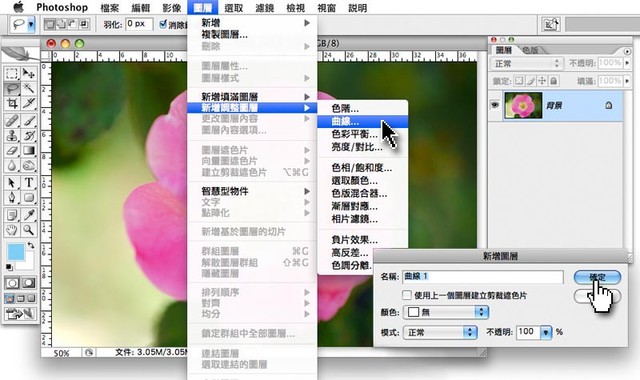Swap foreground and background colors
Screen dimensions: 640x380
pyautogui.click(x=31, y=246)
